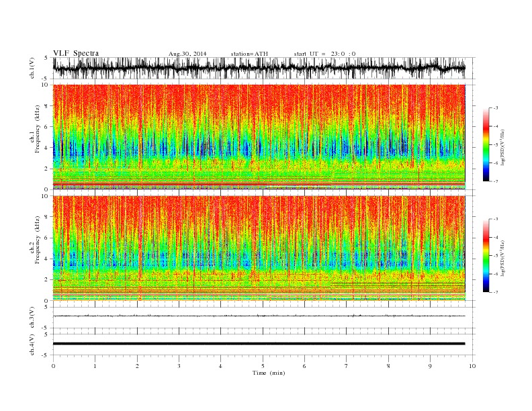Select the "Aug.30, 2014" date label
The height and width of the screenshot is (411, 532).
coord(187,54)
